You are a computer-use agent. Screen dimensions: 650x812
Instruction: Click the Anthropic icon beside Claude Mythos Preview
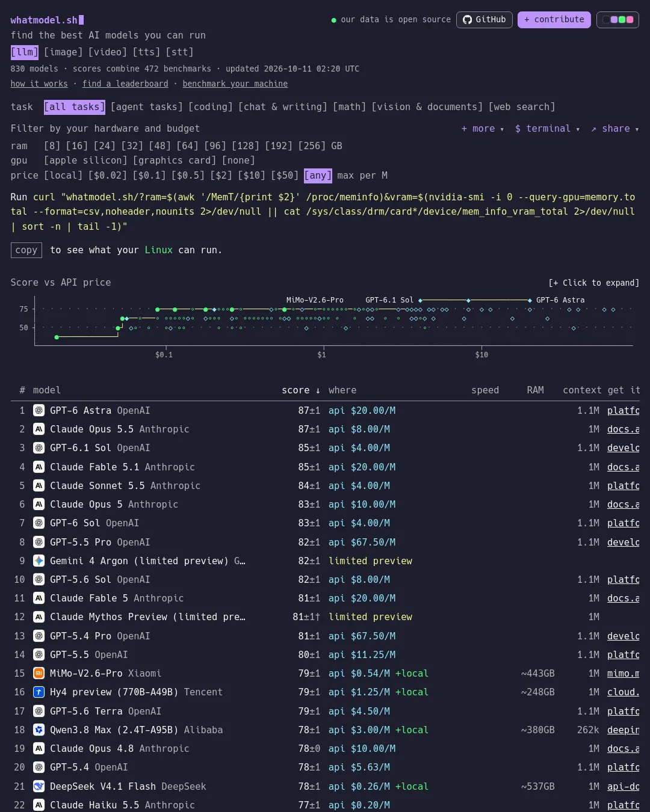point(39,617)
